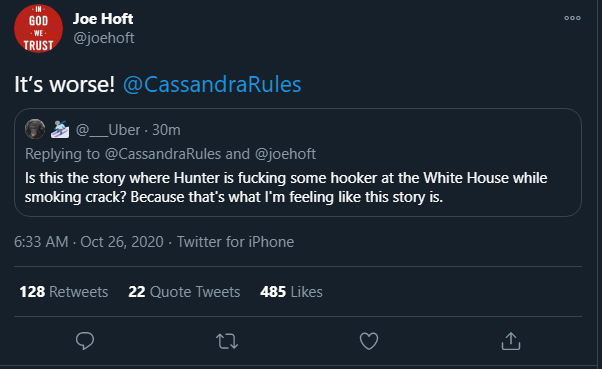View the 128 Retweets list
This screenshot has height=369, width=602.
click(x=64, y=292)
